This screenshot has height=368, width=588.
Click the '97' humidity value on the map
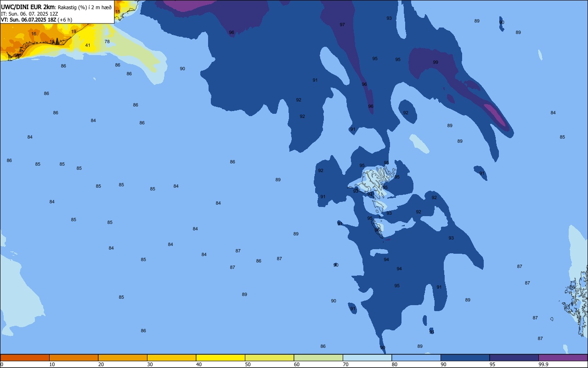[342, 24]
